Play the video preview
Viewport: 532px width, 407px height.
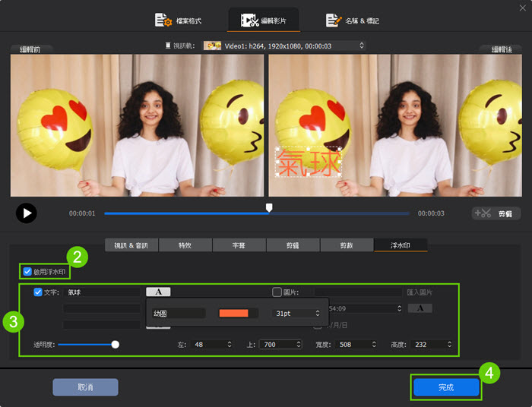tap(27, 213)
